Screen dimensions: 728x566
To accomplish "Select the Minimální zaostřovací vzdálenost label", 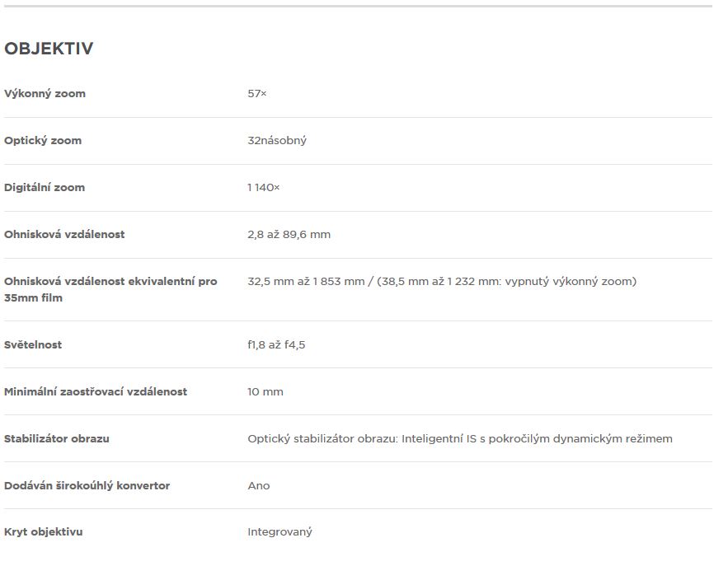I will pyautogui.click(x=96, y=391).
